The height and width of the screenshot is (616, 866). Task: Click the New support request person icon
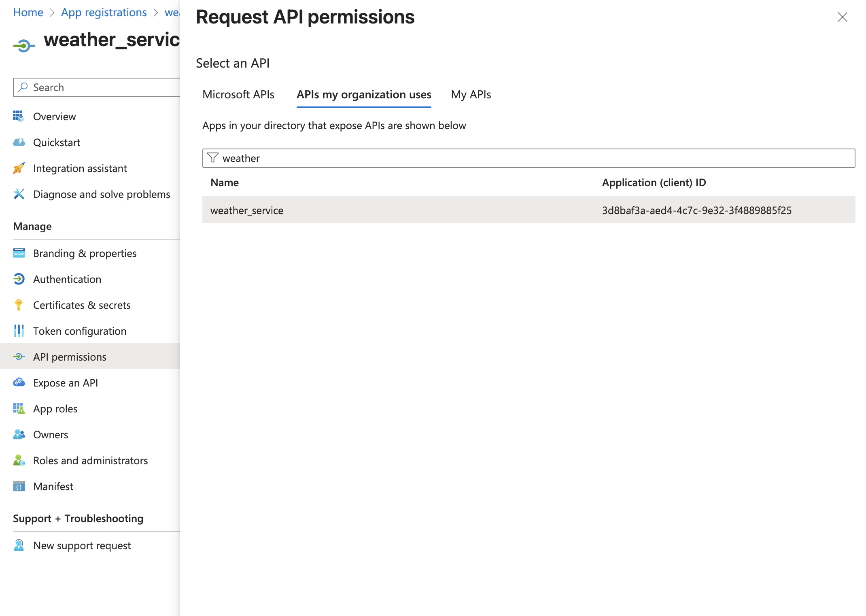(x=19, y=545)
